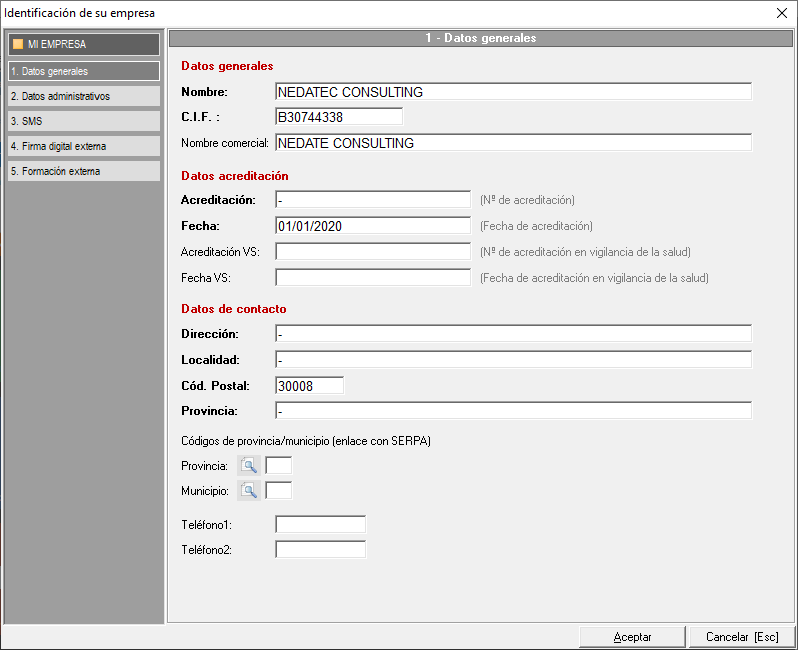Open the SMS section
The height and width of the screenshot is (650, 798).
[x=82, y=121]
